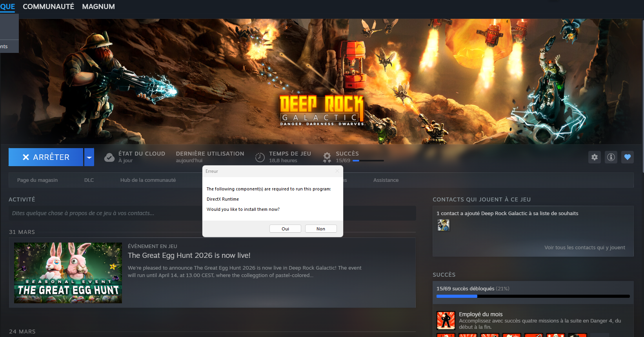
Task: Open the DLC tab
Action: pyautogui.click(x=89, y=180)
